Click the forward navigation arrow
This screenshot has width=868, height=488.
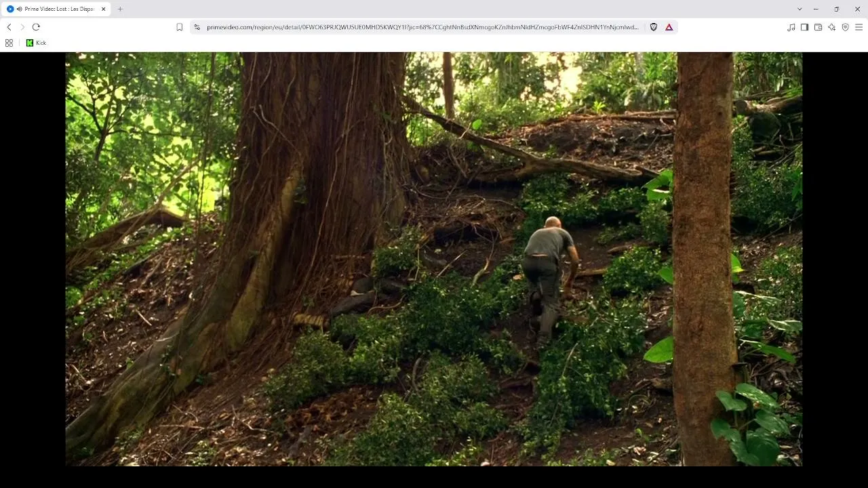coord(22,27)
